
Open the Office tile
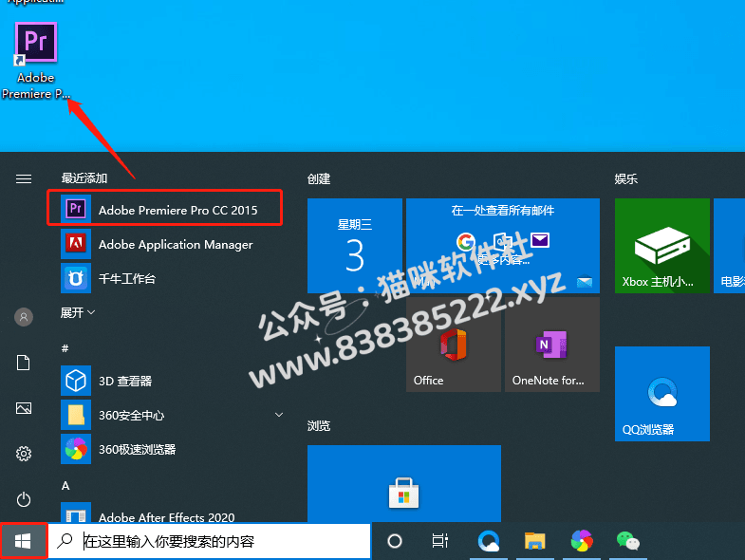click(x=454, y=345)
